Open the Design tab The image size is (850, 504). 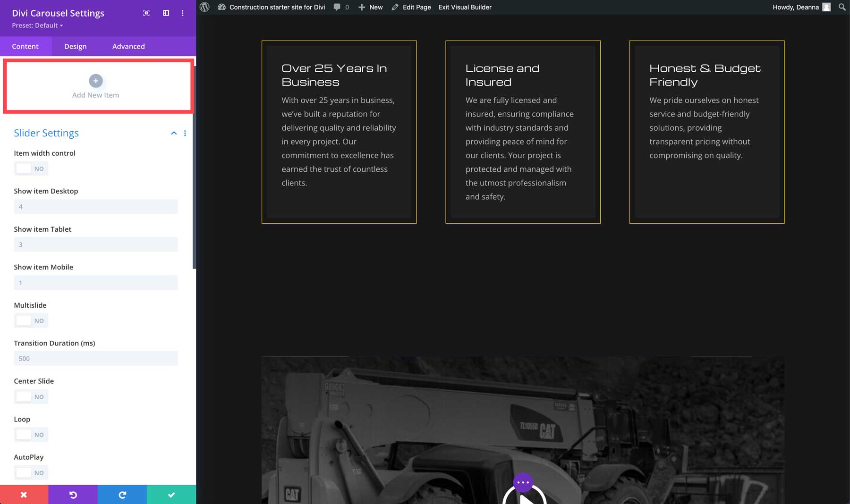point(76,46)
